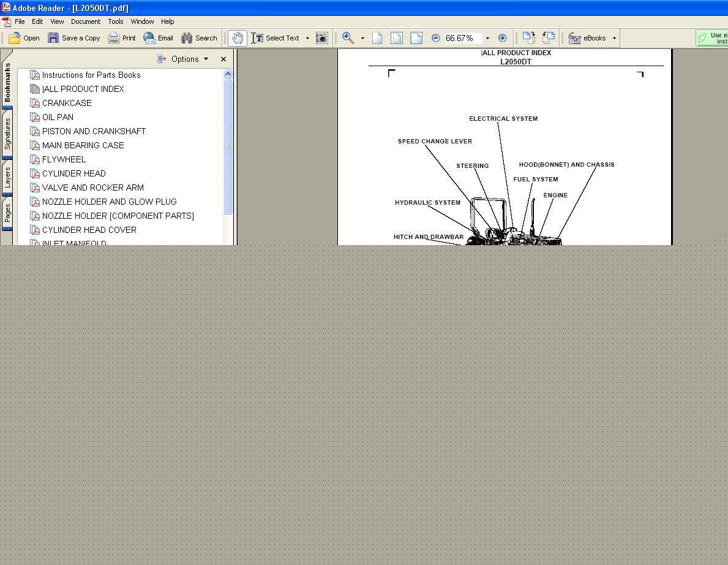Open the Select Text tool dropdown arrow
Image resolution: width=728 pixels, height=565 pixels.
(x=307, y=38)
